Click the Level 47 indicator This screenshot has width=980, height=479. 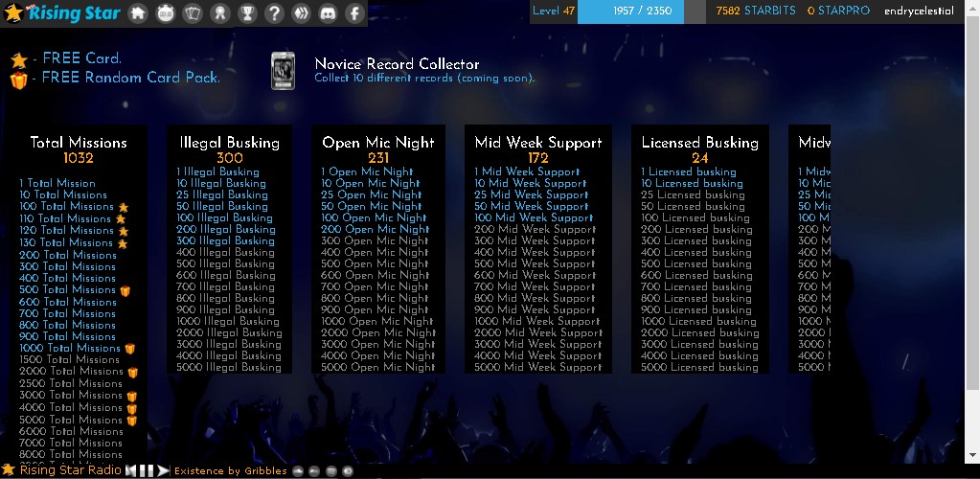[553, 11]
